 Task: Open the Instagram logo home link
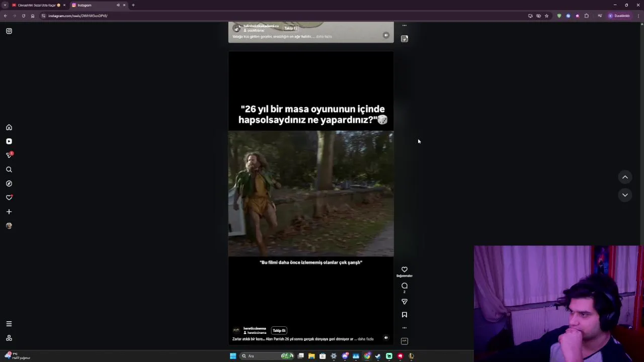pyautogui.click(x=9, y=31)
